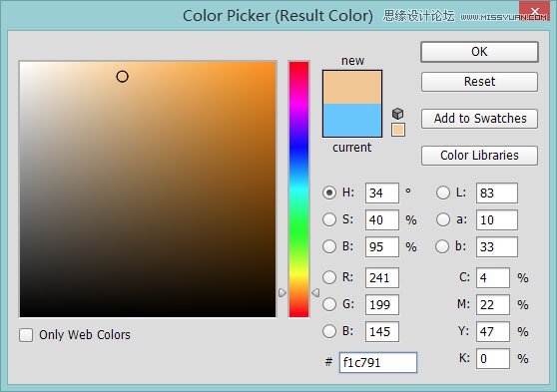Click the right hue slider arrow handle
The image size is (557, 392).
315,293
